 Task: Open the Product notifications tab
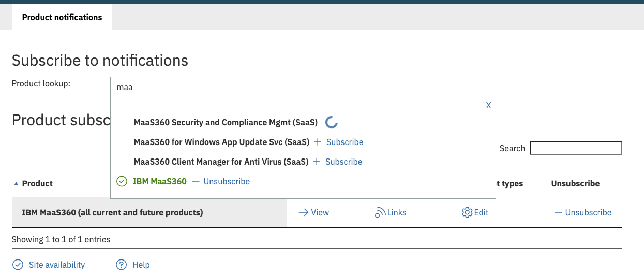pos(62,17)
